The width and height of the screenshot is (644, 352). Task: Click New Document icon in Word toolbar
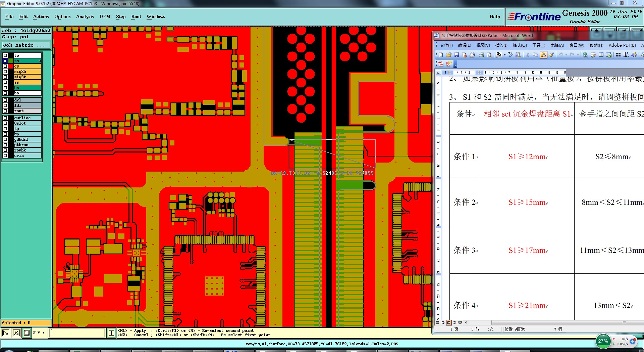pos(441,55)
